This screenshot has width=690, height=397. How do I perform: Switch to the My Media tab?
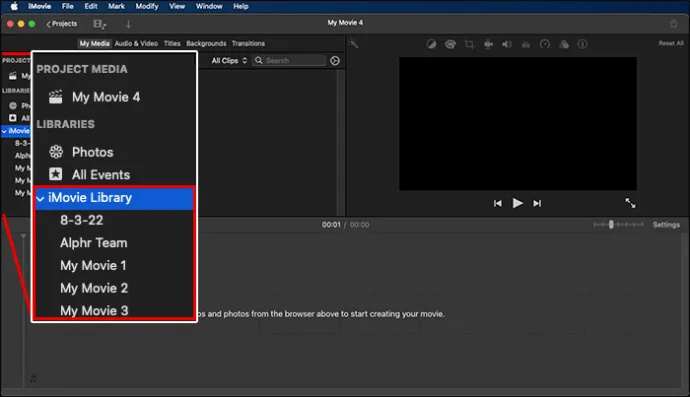pos(94,43)
